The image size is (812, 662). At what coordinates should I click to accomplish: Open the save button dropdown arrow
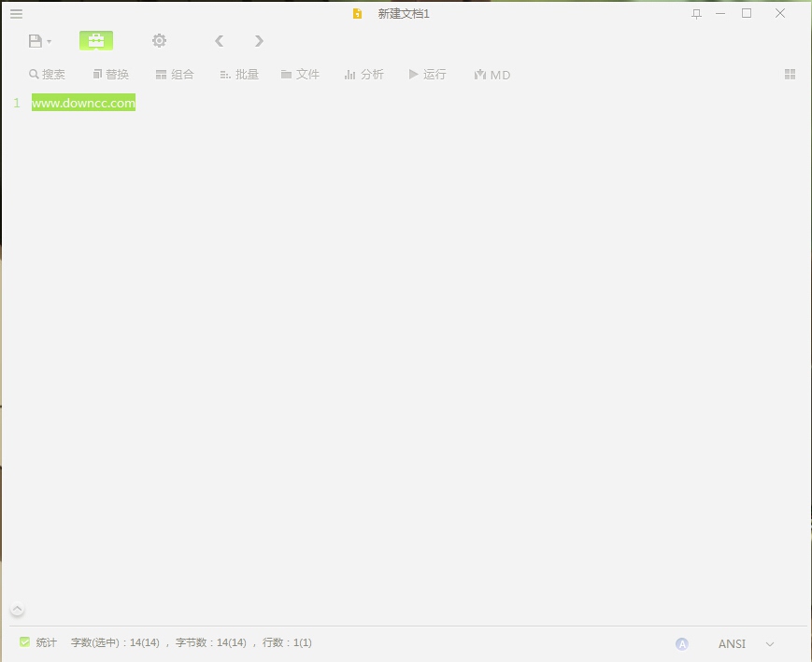49,40
